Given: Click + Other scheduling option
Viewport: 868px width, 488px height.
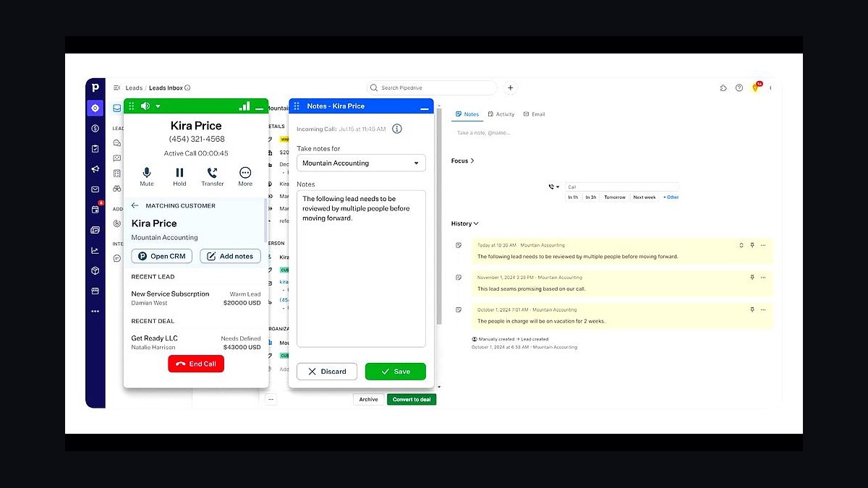Looking at the screenshot, I should [671, 197].
